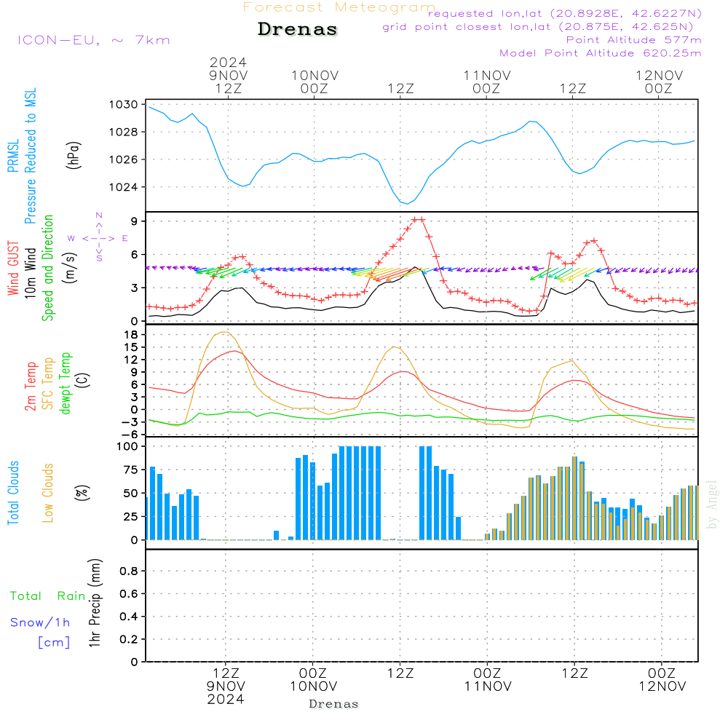Click the Total Rain legend label
Viewport: 728px width, 728px height.
click(x=48, y=596)
